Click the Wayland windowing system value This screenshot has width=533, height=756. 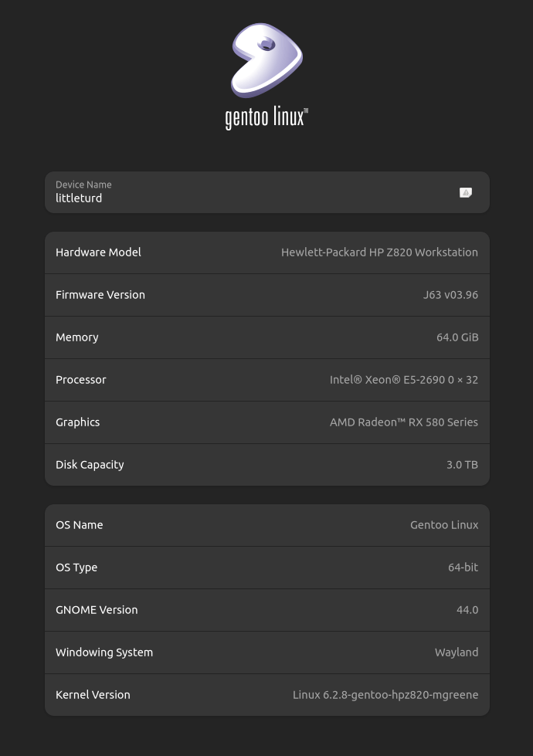pyautogui.click(x=457, y=652)
